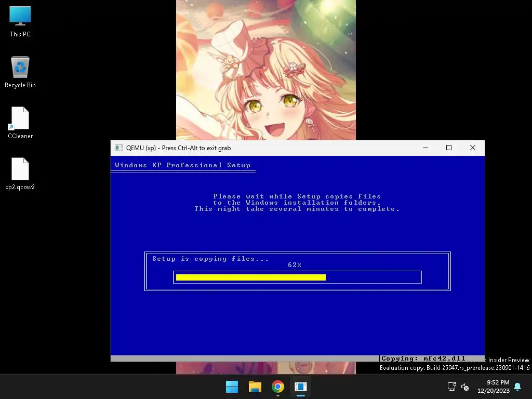
Task: Select the CCleaner shortcut icon
Action: pos(20,123)
